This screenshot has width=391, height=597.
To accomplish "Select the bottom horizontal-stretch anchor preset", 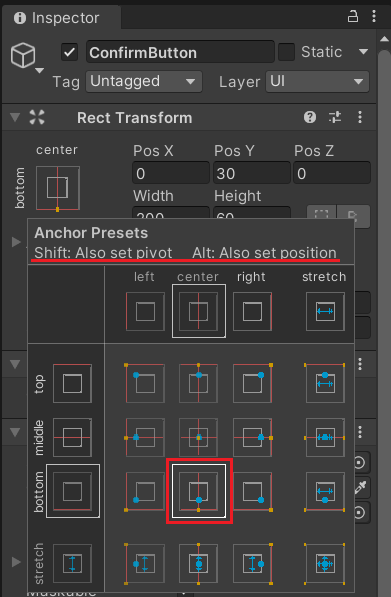I will click(x=325, y=492).
